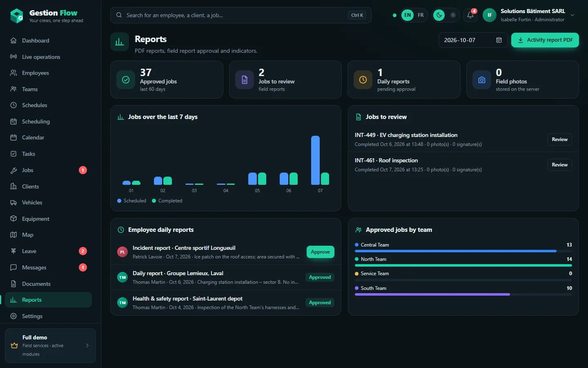This screenshot has height=368, width=588.
Task: Navigate to Jobs in sidebar
Action: tap(48, 170)
